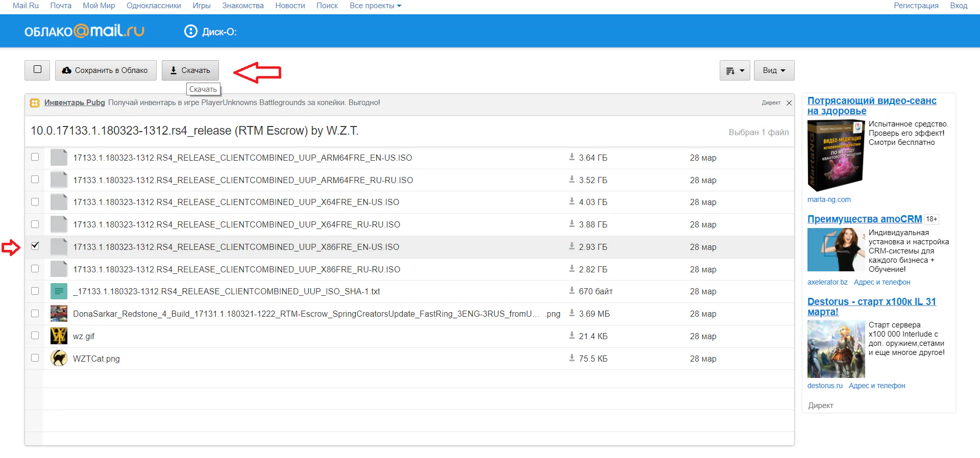Open Одноклассники in top navigation
Viewport: 980px width, 458px height.
154,6
